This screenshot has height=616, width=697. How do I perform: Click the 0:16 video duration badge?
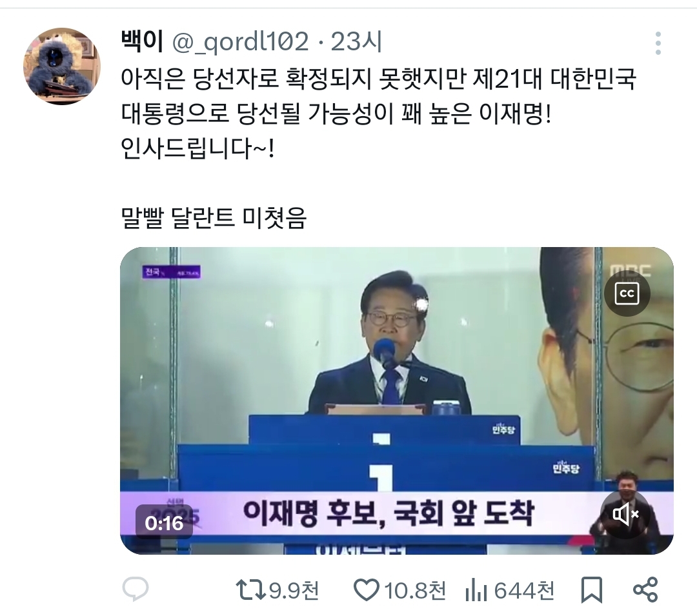click(x=164, y=522)
